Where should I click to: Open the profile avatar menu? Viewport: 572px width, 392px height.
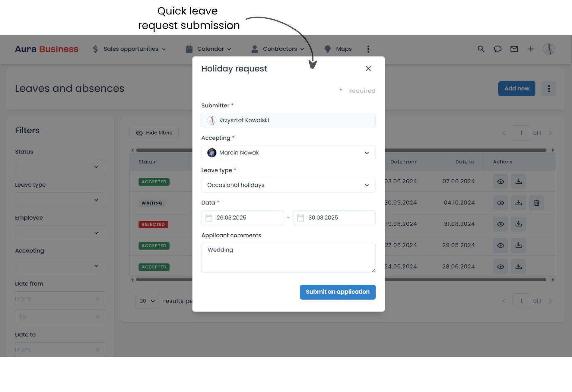pyautogui.click(x=549, y=49)
